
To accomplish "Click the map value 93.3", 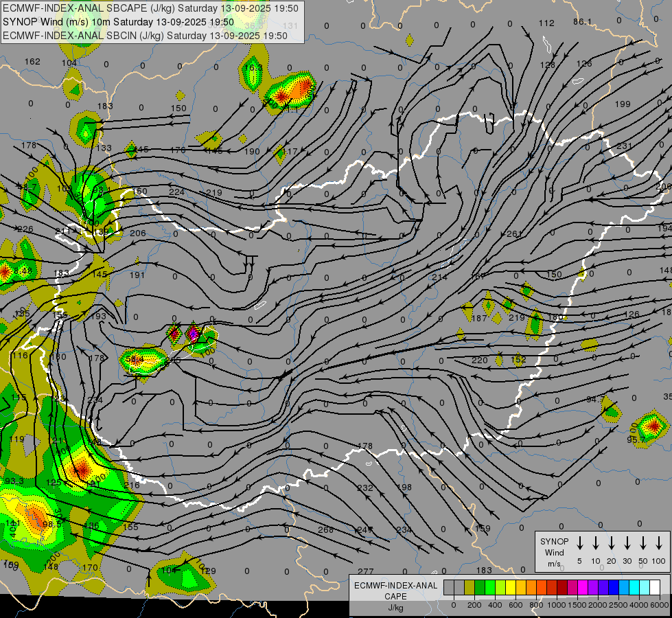I will 14,481.
